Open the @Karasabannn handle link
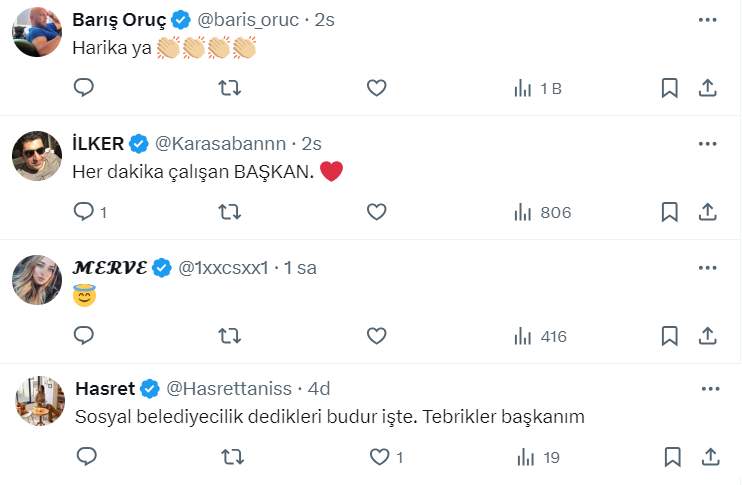Screen dimensions: 742x485 [222, 143]
